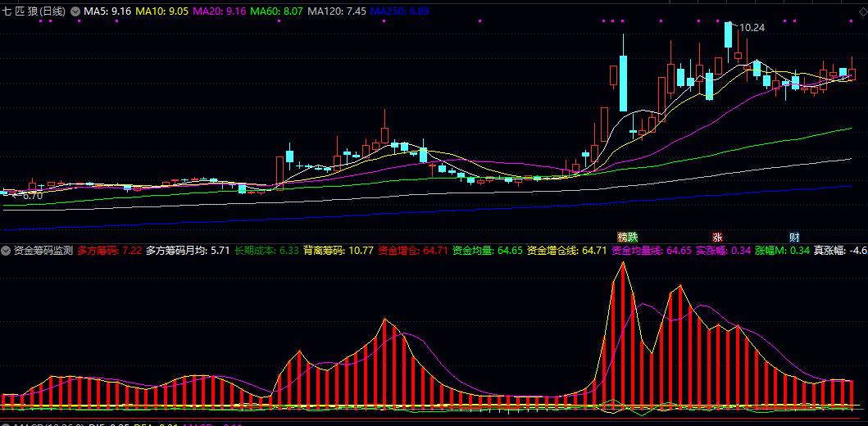Click the 长期成本: 6.33 label

266,251
